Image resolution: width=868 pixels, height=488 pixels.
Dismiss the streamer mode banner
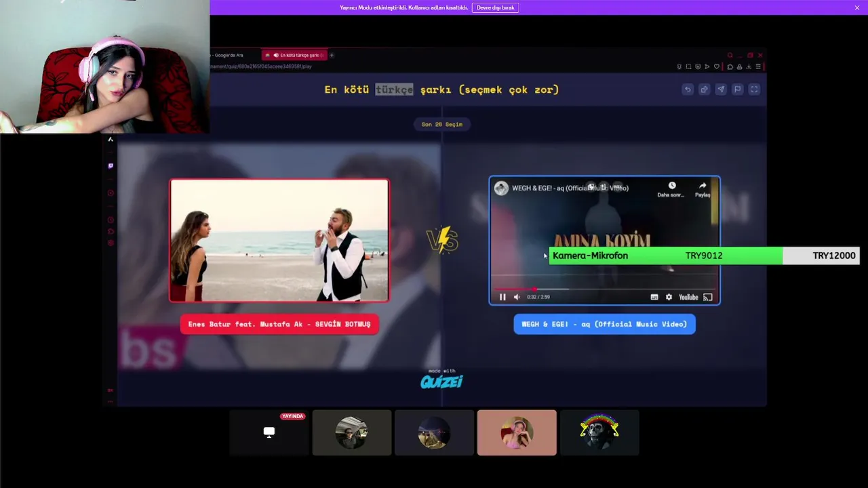coord(857,7)
